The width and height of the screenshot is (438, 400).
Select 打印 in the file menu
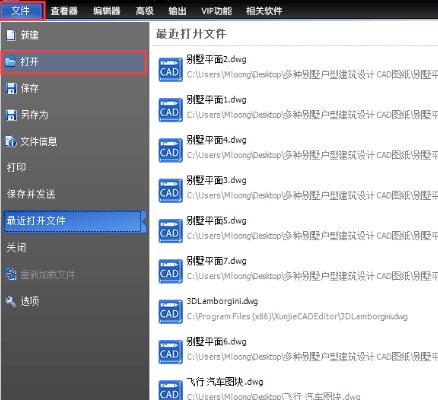pos(75,167)
